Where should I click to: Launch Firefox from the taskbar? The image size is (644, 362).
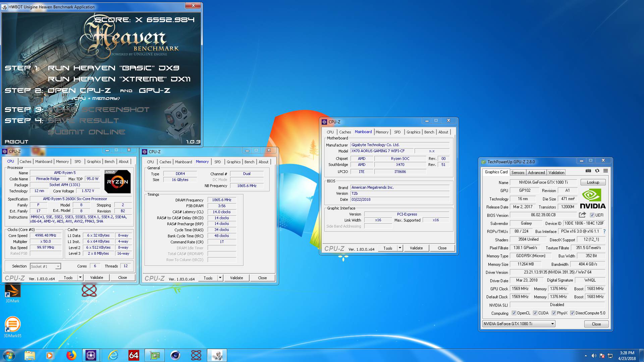[x=71, y=355]
